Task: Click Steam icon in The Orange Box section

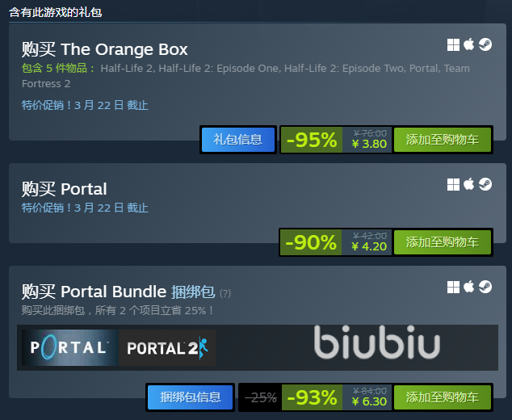Action: [x=485, y=44]
